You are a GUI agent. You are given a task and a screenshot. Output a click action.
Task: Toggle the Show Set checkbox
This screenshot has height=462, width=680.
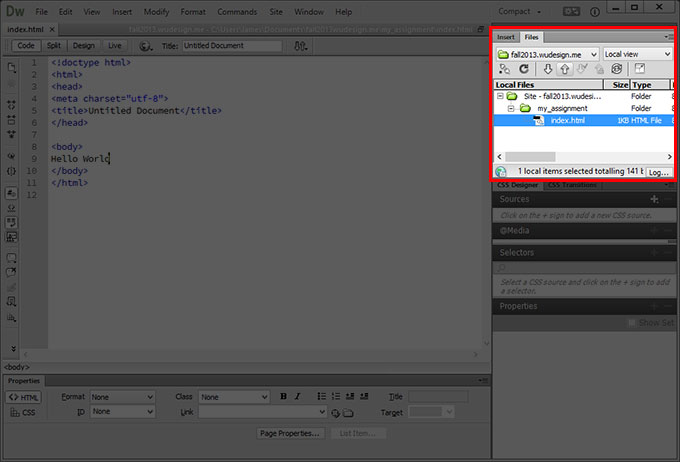[x=632, y=323]
